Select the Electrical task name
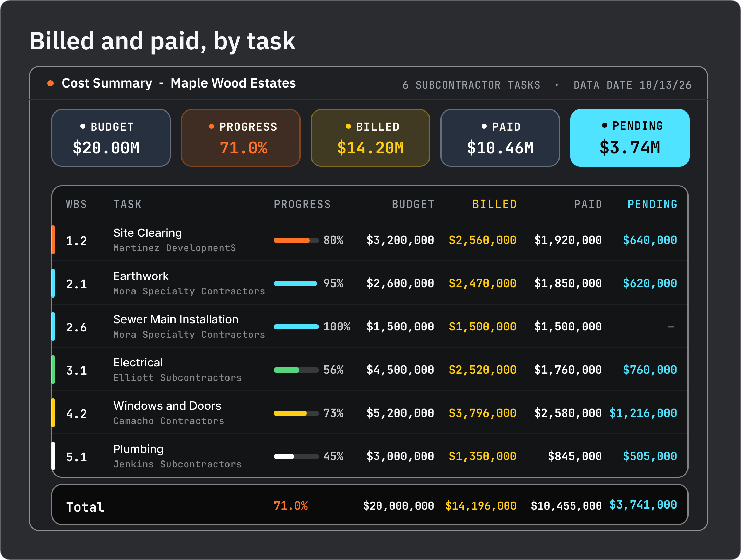This screenshot has width=741, height=560. (138, 363)
